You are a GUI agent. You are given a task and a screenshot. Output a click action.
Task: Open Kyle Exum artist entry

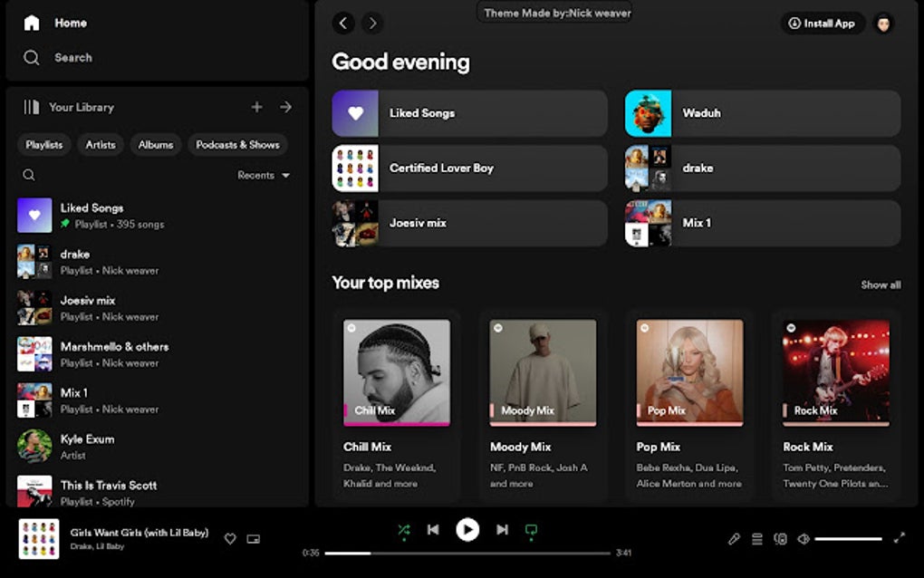(x=158, y=447)
